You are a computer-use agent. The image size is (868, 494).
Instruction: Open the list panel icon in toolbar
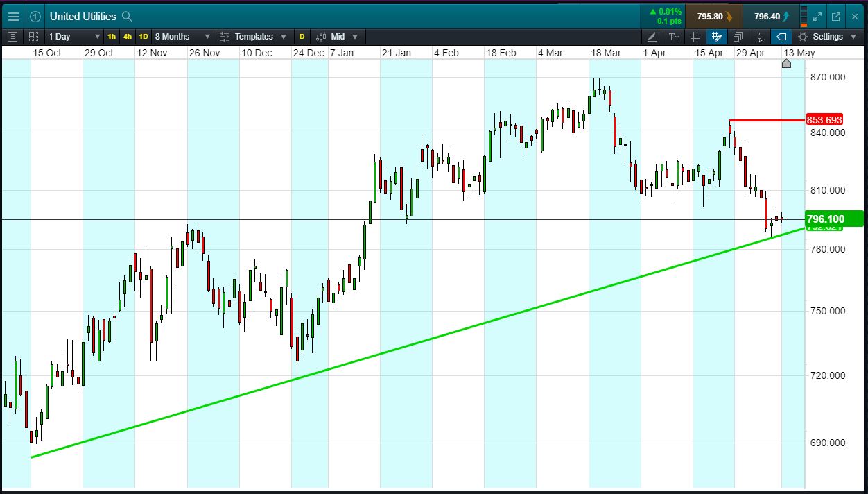(x=12, y=37)
